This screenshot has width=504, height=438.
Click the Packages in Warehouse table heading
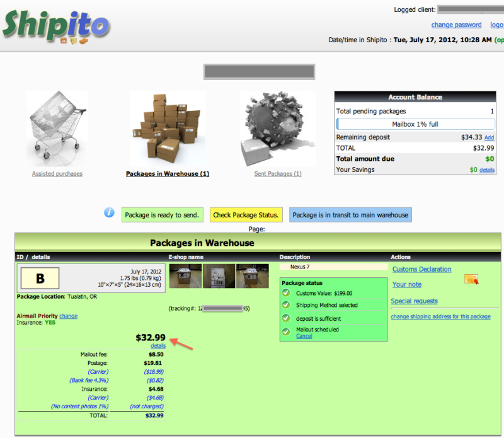click(202, 243)
